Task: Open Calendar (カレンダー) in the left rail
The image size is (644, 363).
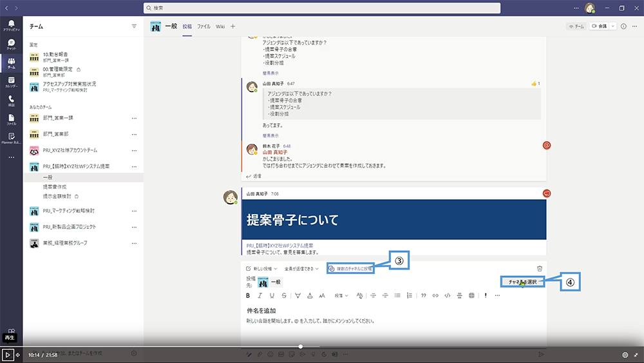Action: (x=11, y=83)
